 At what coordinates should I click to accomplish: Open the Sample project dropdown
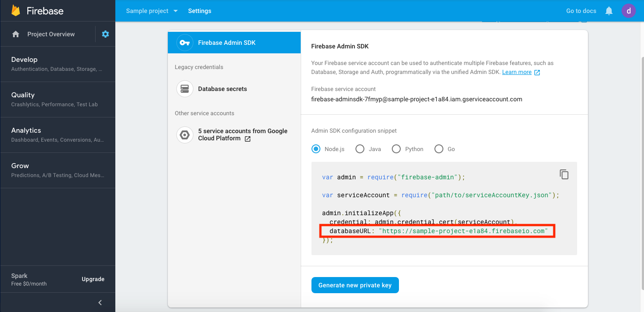(152, 10)
